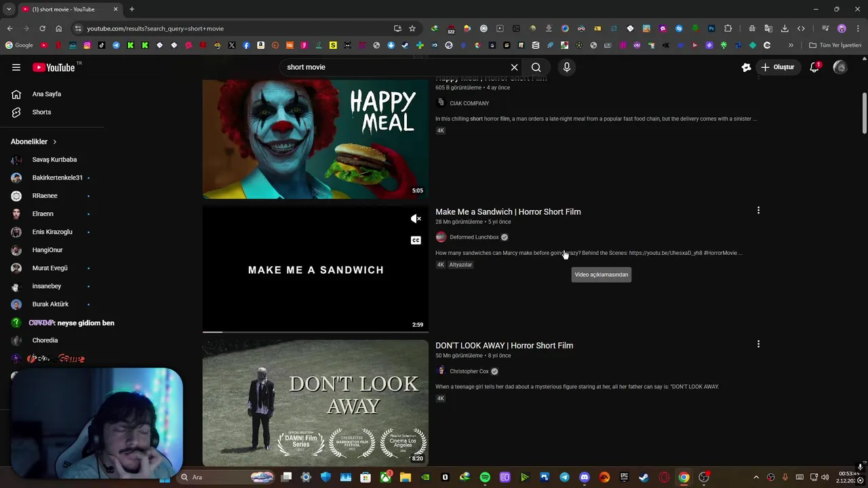Click the Altyazılar badge
868x488 pixels.
[x=460, y=265]
